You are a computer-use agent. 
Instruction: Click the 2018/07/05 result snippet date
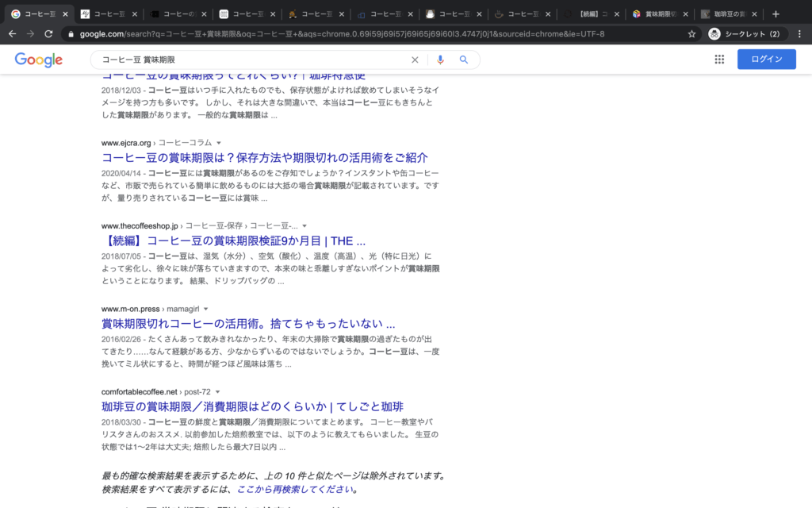click(x=121, y=256)
